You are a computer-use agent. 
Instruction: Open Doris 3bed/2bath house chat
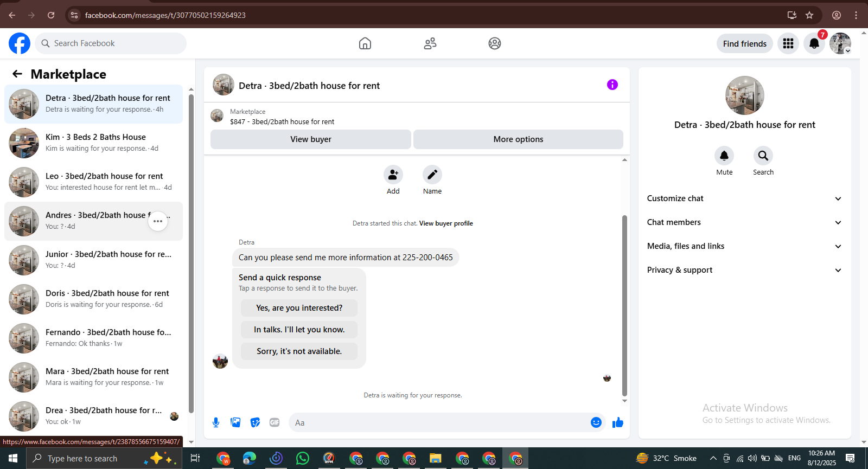tap(93, 299)
